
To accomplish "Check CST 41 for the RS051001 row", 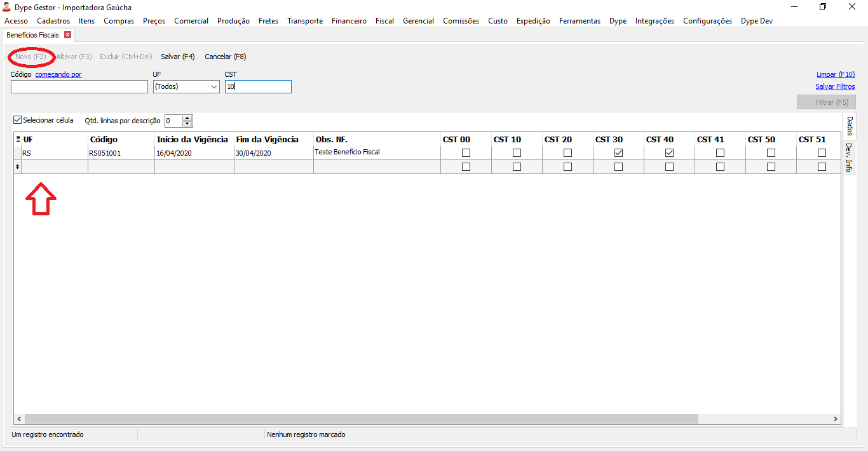I will 720,153.
